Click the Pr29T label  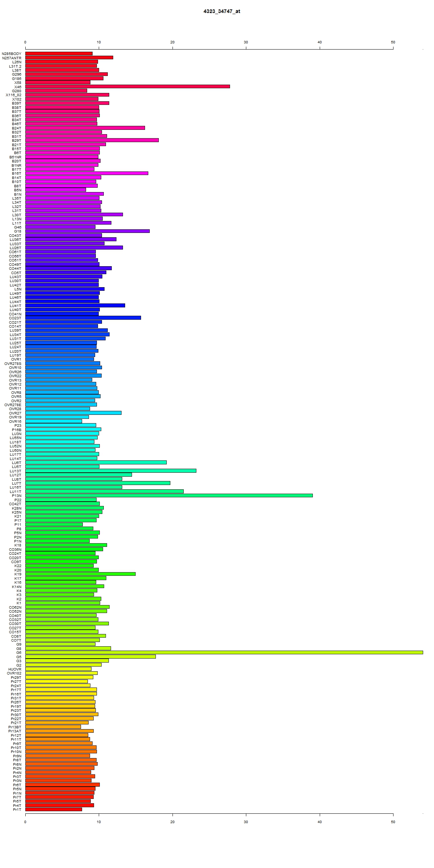(x=16, y=677)
